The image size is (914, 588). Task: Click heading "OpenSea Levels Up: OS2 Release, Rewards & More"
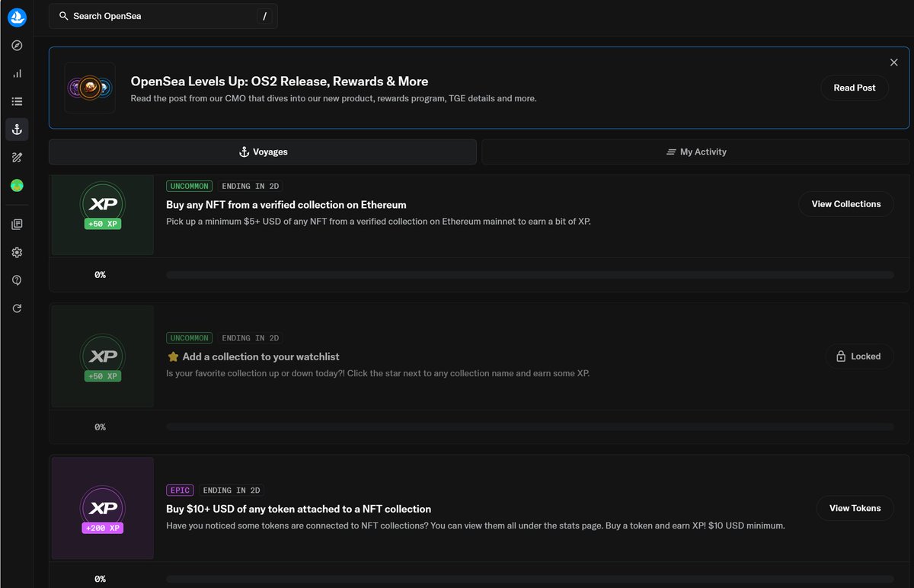pos(280,81)
